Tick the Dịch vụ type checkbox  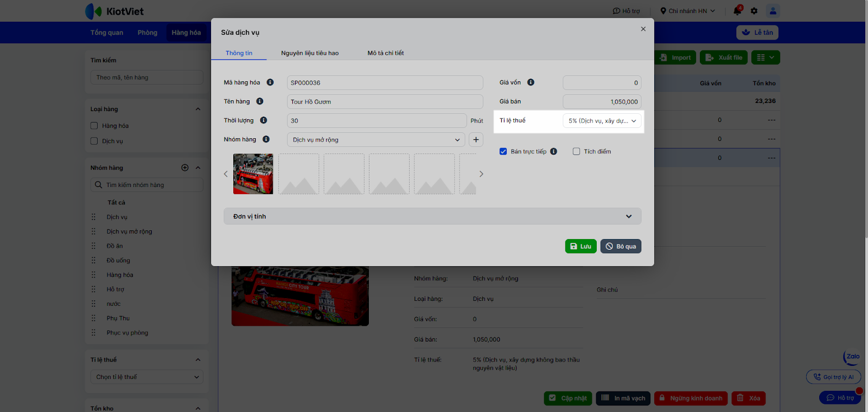94,141
